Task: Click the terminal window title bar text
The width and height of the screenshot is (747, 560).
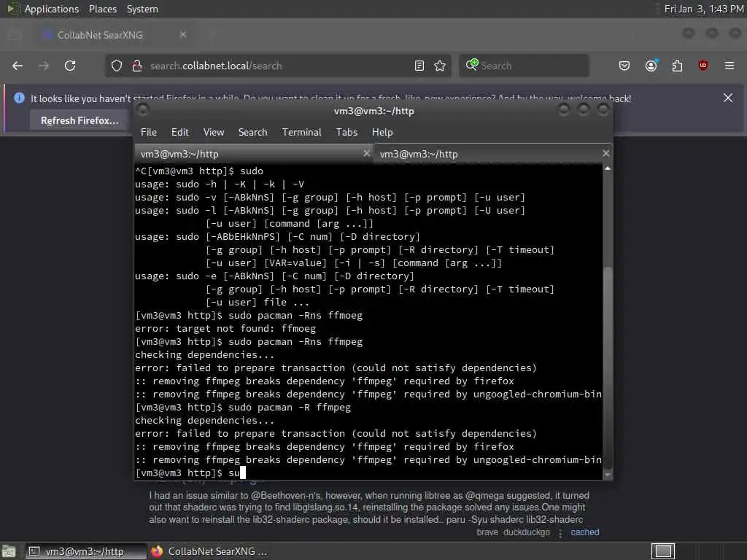Action: tap(374, 111)
